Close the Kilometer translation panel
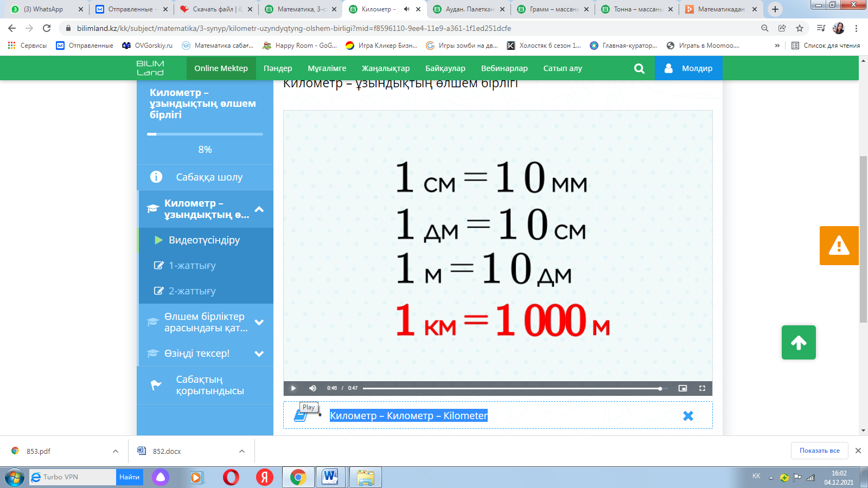The height and width of the screenshot is (488, 868). tap(688, 416)
